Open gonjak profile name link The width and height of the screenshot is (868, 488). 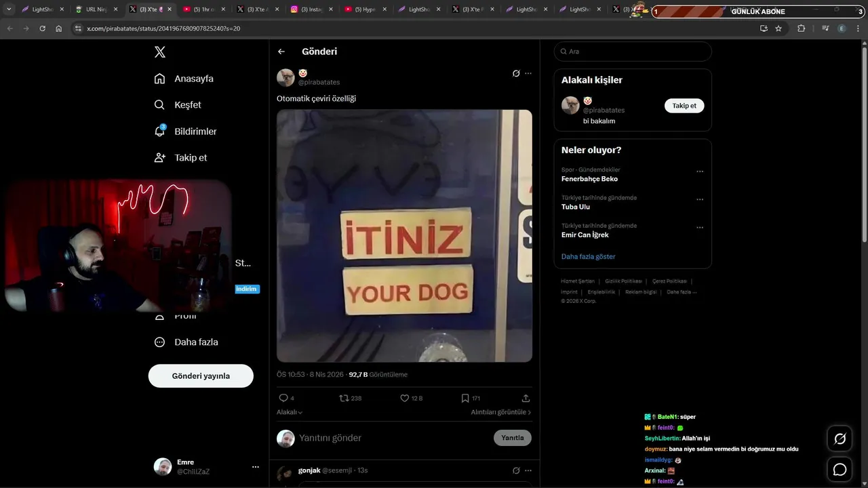coord(309,470)
